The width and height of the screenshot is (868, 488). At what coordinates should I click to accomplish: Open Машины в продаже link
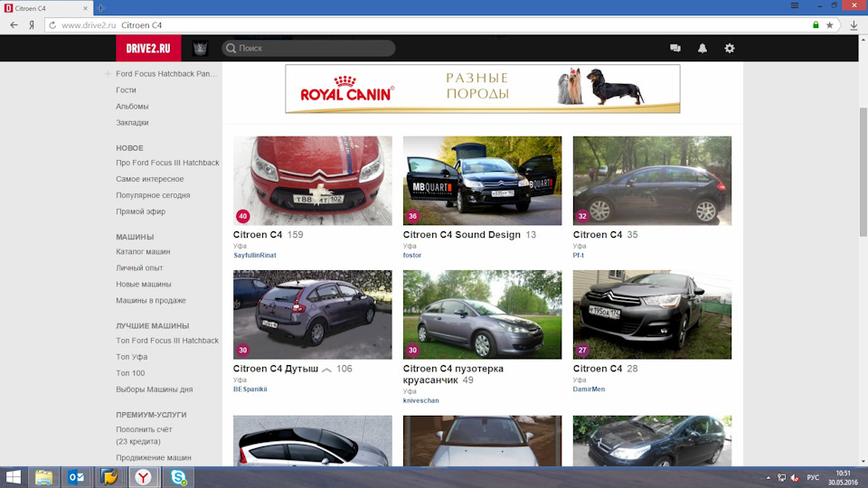tap(151, 300)
